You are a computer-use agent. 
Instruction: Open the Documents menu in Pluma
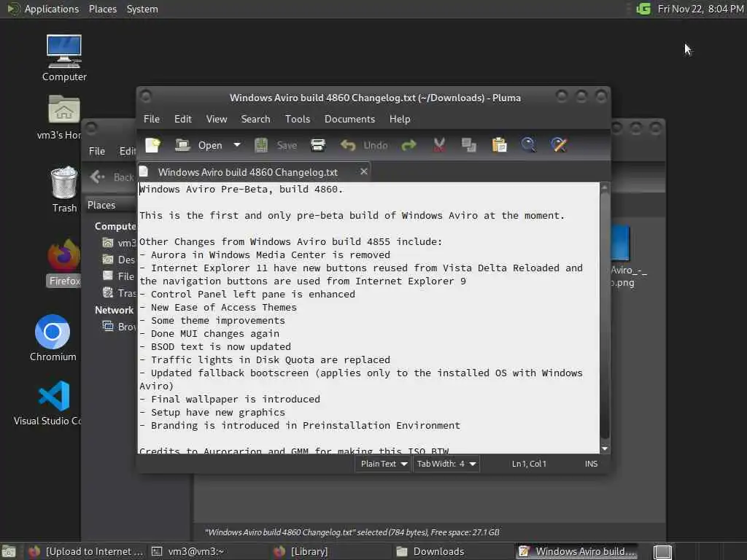[349, 119]
